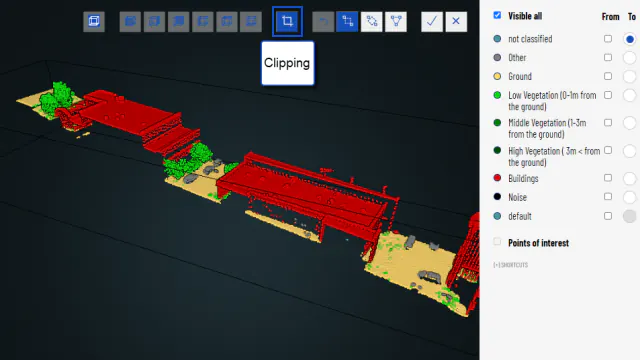Click the "From" column header
The height and width of the screenshot is (360, 640).
pyautogui.click(x=610, y=17)
